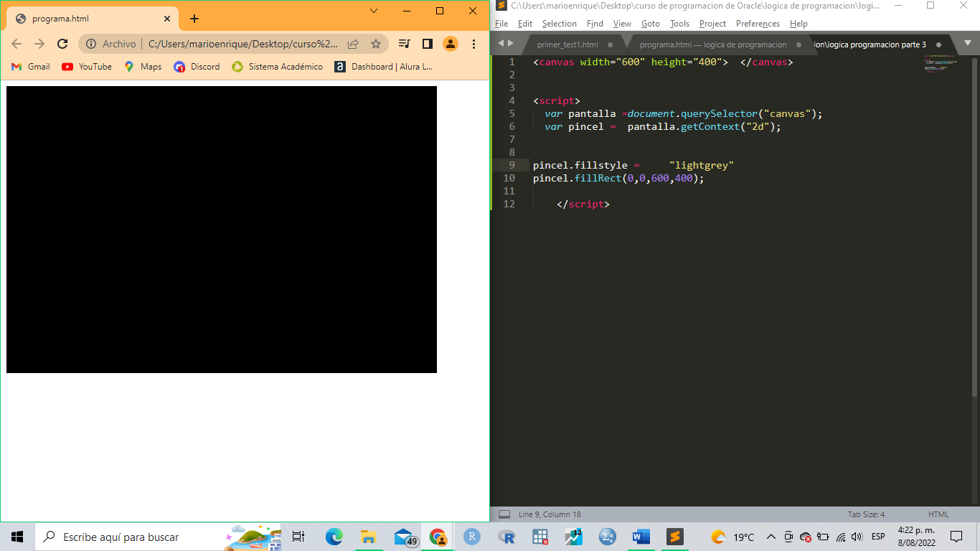
Task: Open YouTube bookmark
Action: pos(87,67)
